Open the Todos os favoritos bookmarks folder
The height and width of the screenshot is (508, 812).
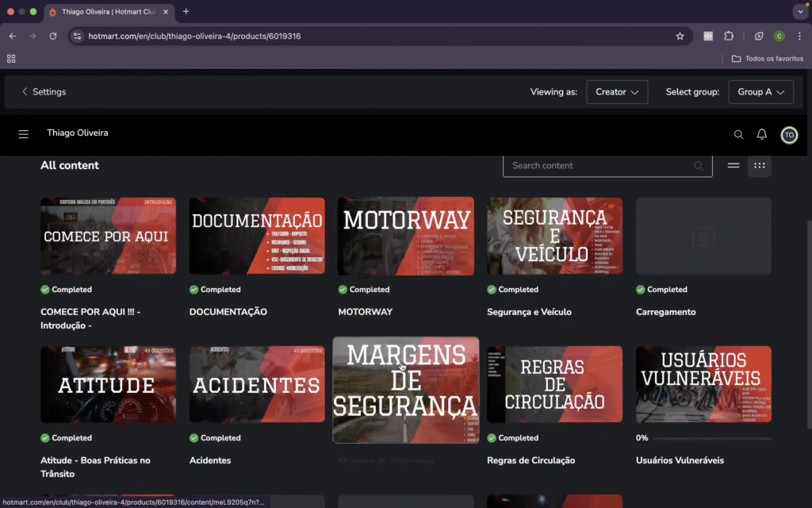tap(767, 59)
